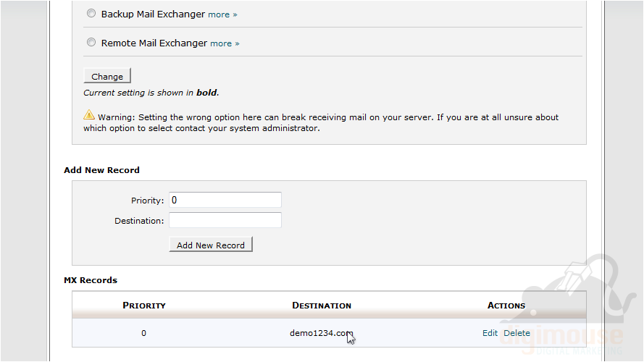This screenshot has width=644, height=362.
Task: Edit the demo1234.com MX record
Action: [x=490, y=333]
